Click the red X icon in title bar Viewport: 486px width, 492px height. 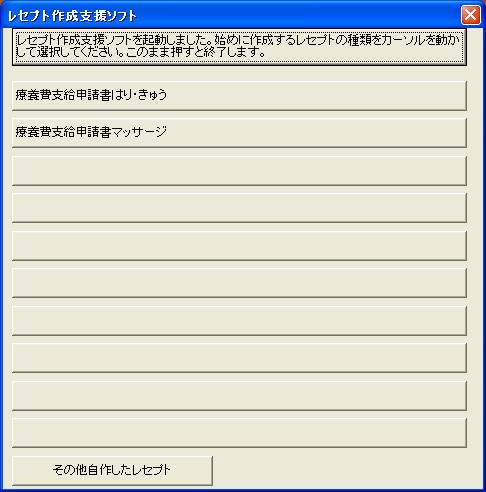pyautogui.click(x=471, y=15)
